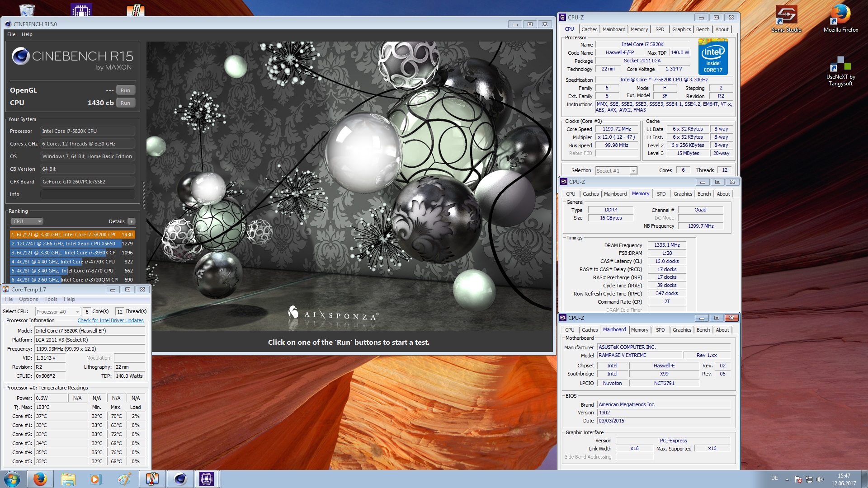Open Core Temp Tools menu
The width and height of the screenshot is (868, 488).
point(51,299)
